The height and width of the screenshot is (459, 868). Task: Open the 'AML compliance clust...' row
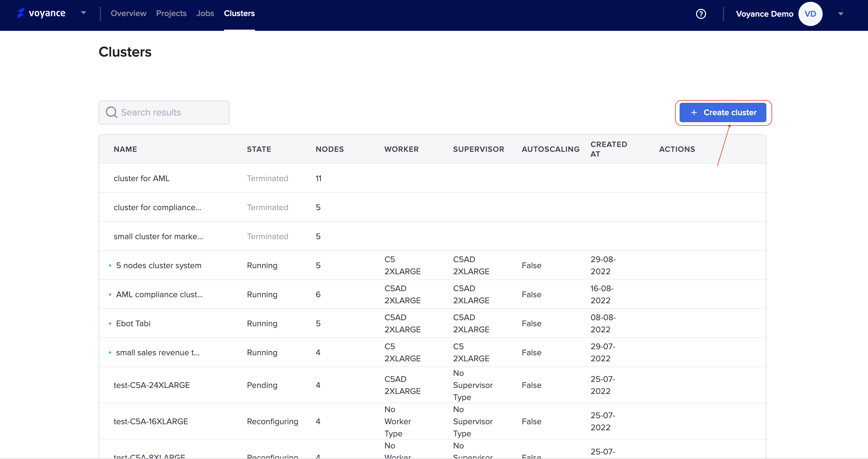pyautogui.click(x=432, y=294)
